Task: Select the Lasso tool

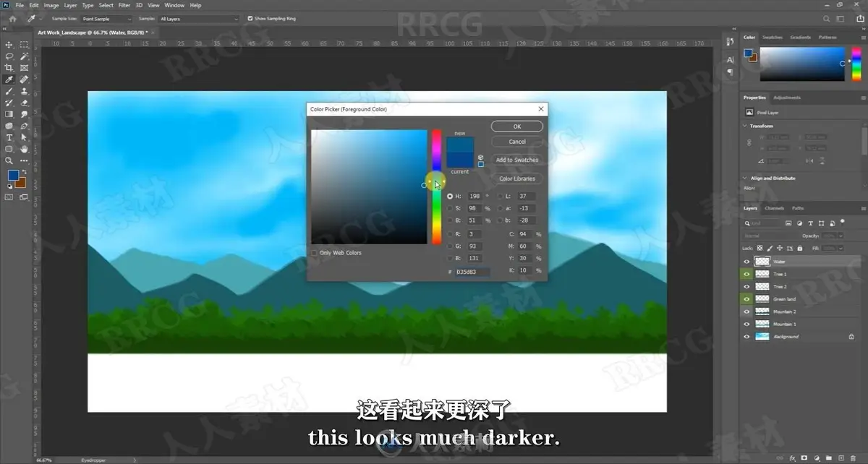Action: (x=9, y=56)
